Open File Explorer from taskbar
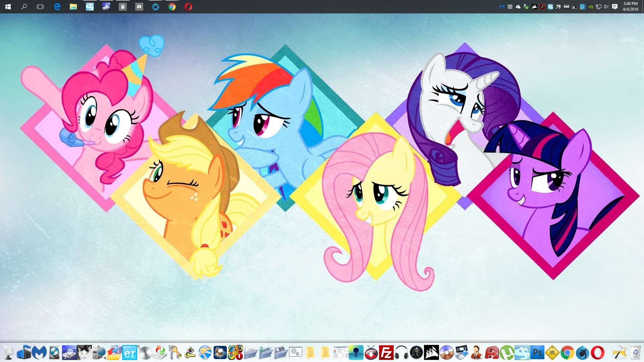Image resolution: width=644 pixels, height=362 pixels. pos(73,7)
